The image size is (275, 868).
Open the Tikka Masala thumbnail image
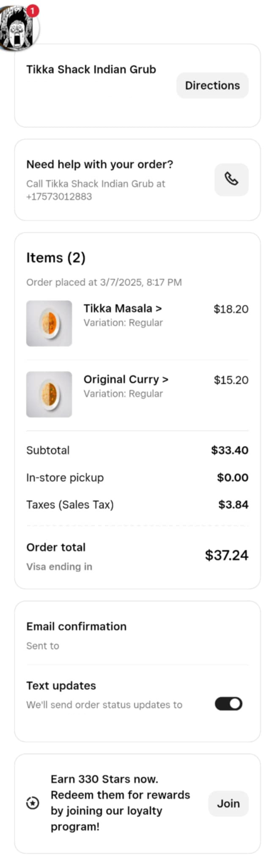(x=49, y=323)
